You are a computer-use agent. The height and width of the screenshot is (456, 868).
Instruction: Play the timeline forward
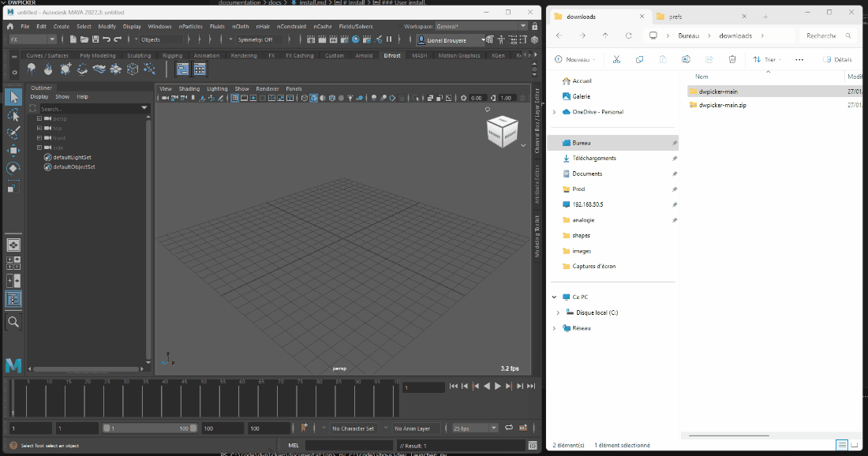click(498, 387)
